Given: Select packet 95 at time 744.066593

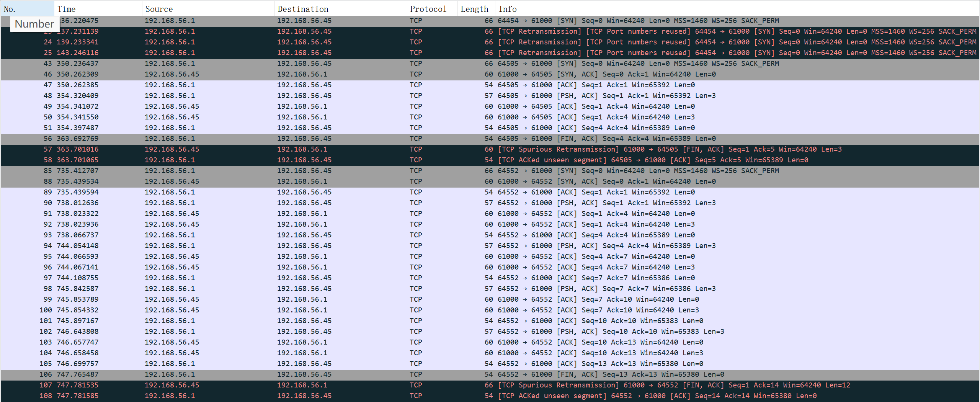Looking at the screenshot, I should (490, 257).
